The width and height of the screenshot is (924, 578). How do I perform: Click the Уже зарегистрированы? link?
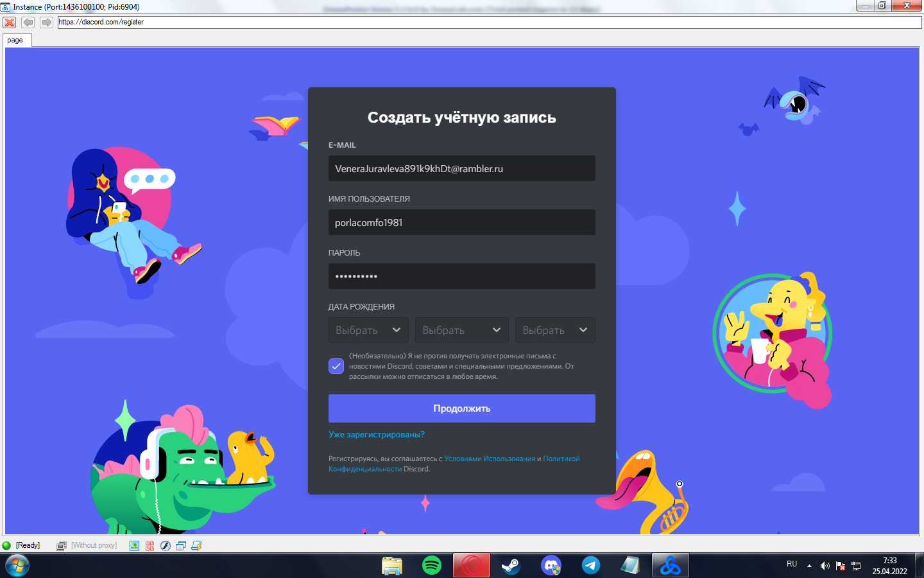[377, 435]
